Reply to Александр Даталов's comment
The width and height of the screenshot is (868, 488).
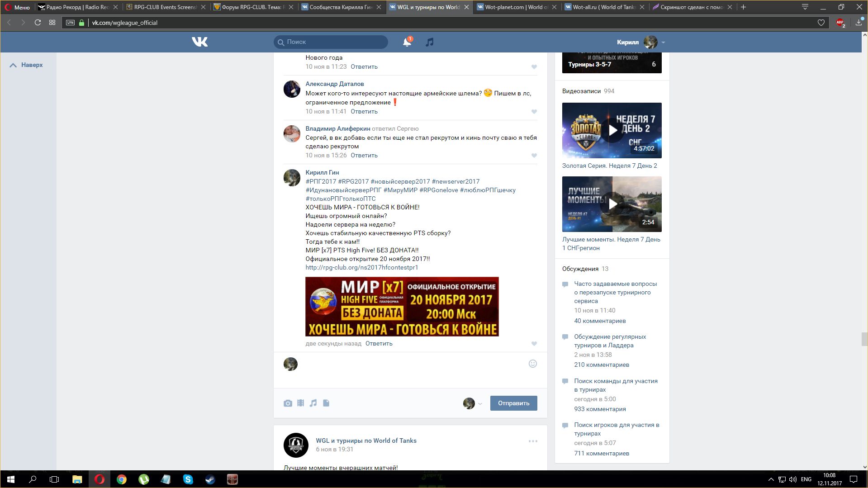(364, 112)
